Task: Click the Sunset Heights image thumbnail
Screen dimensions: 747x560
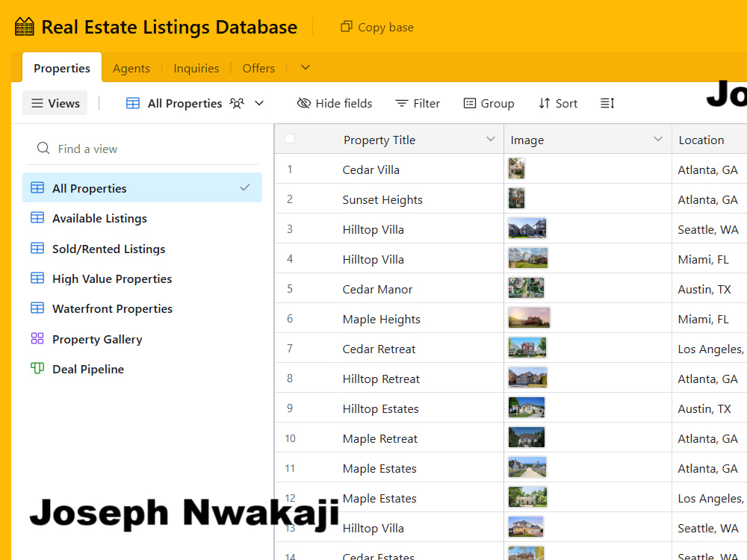Action: pyautogui.click(x=516, y=199)
